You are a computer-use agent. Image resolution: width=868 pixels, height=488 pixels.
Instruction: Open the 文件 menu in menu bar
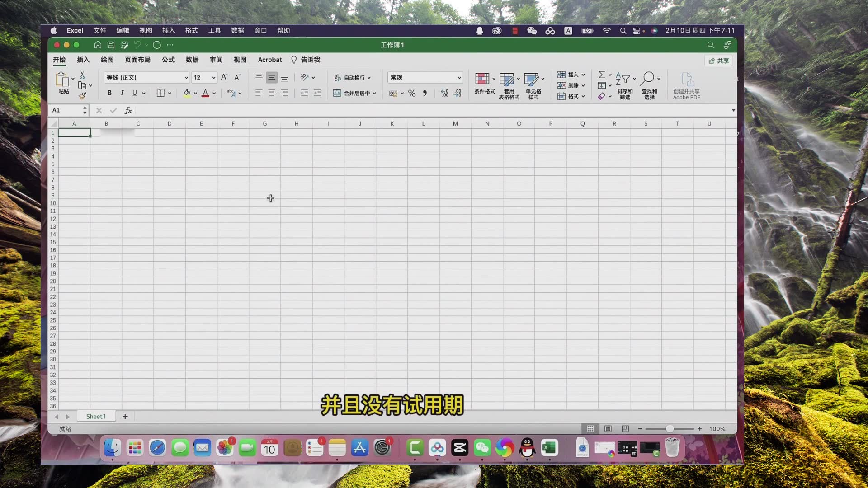point(100,30)
